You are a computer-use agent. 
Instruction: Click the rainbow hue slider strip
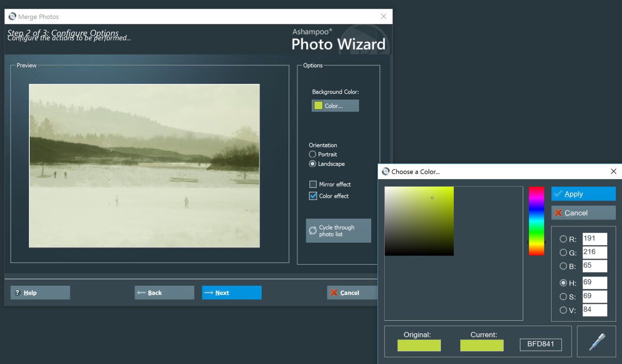point(536,221)
